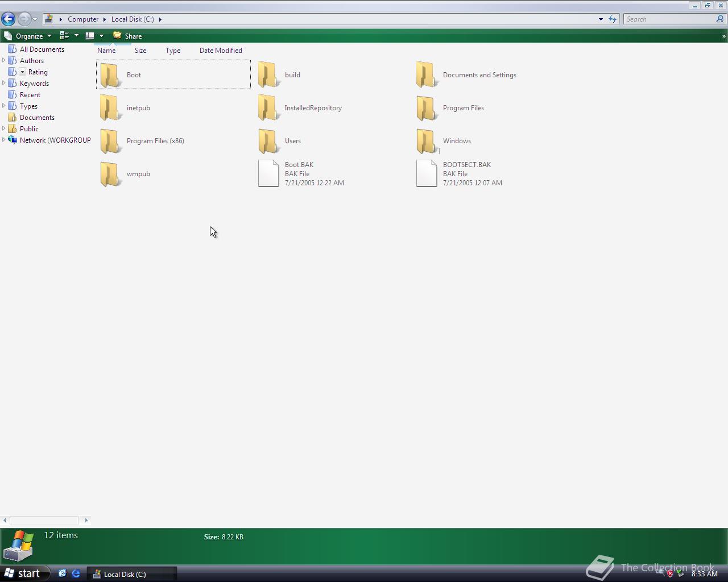The height and width of the screenshot is (582, 728).
Task: Select the wmpub folder icon
Action: 110,174
